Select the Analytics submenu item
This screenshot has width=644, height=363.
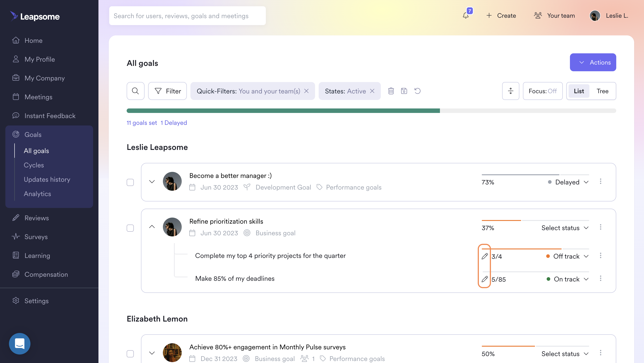[37, 194]
